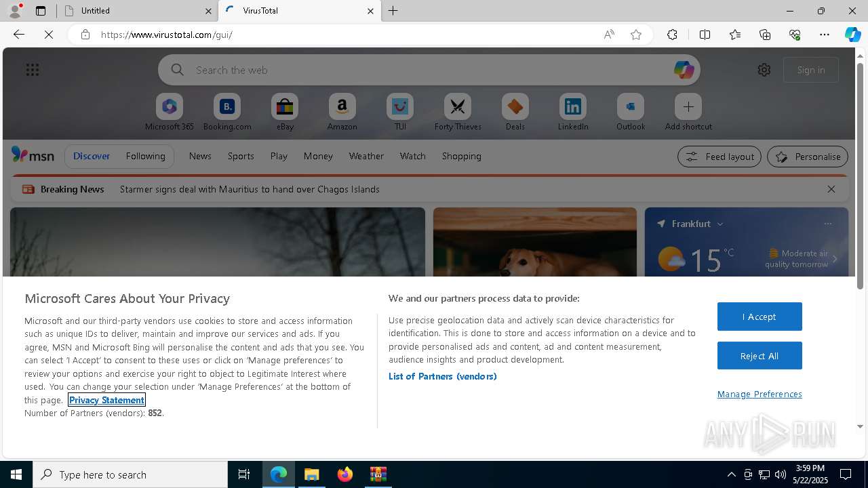Open the apps grid launcher

point(33,70)
